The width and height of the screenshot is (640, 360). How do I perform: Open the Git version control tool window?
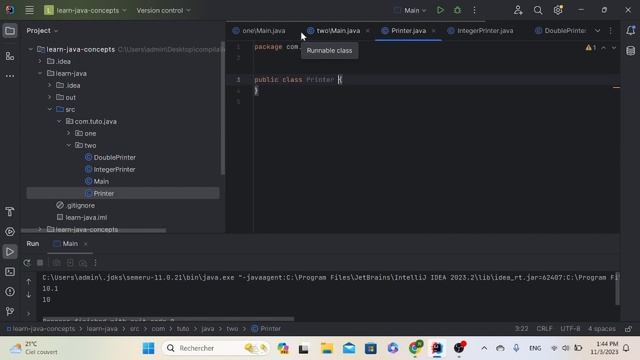pos(10,311)
